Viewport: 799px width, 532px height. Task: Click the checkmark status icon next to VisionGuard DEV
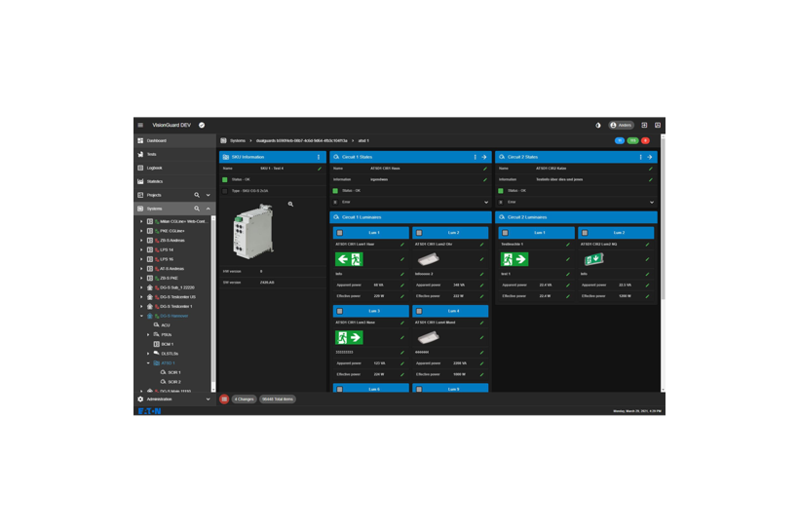tap(202, 125)
